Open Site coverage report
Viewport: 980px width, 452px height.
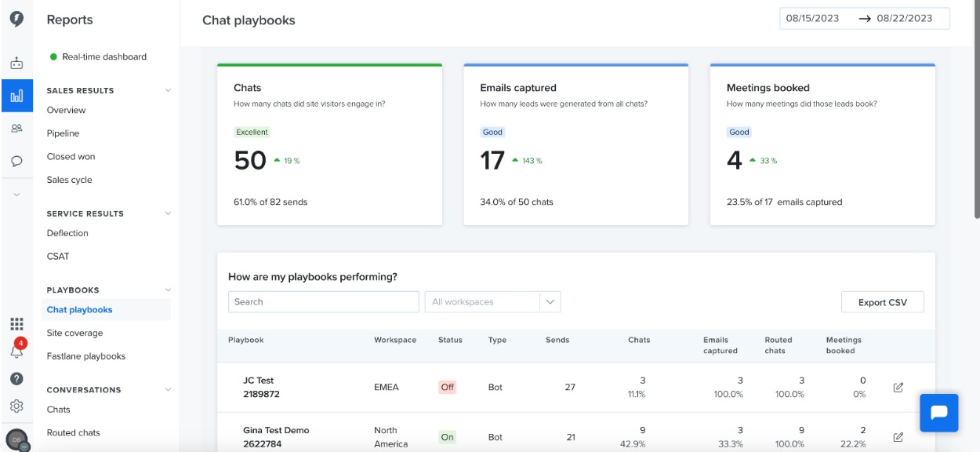tap(74, 333)
